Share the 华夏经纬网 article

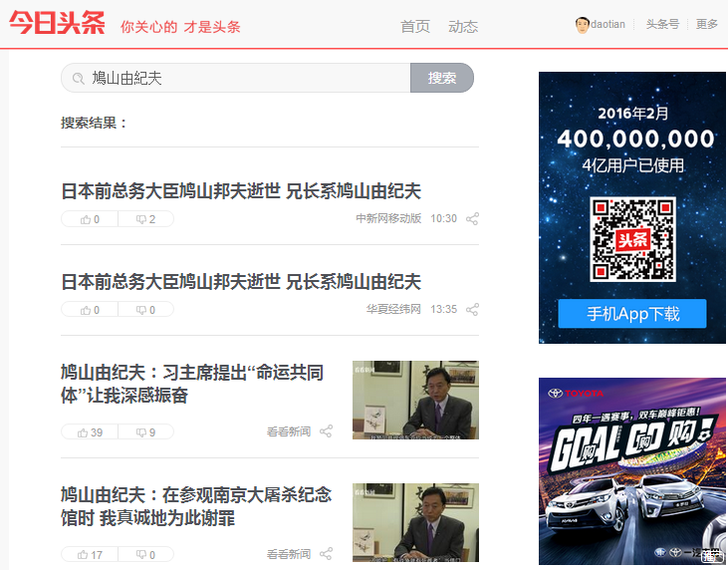472,309
